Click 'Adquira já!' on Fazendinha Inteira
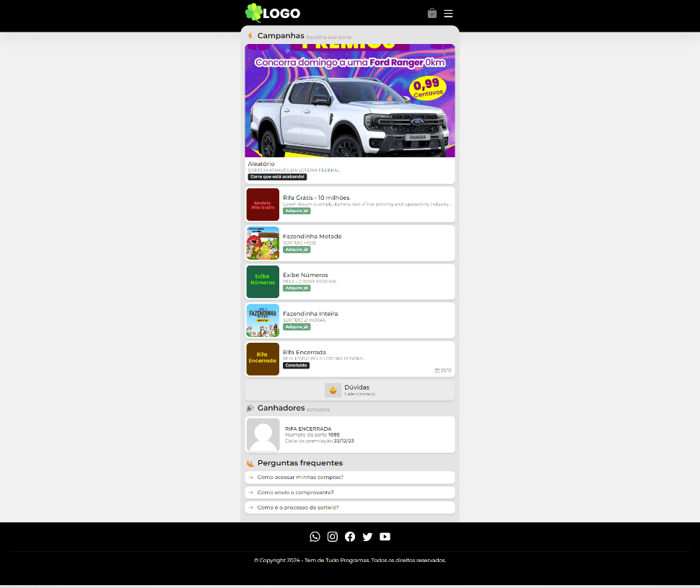The height and width of the screenshot is (588, 700). (297, 327)
